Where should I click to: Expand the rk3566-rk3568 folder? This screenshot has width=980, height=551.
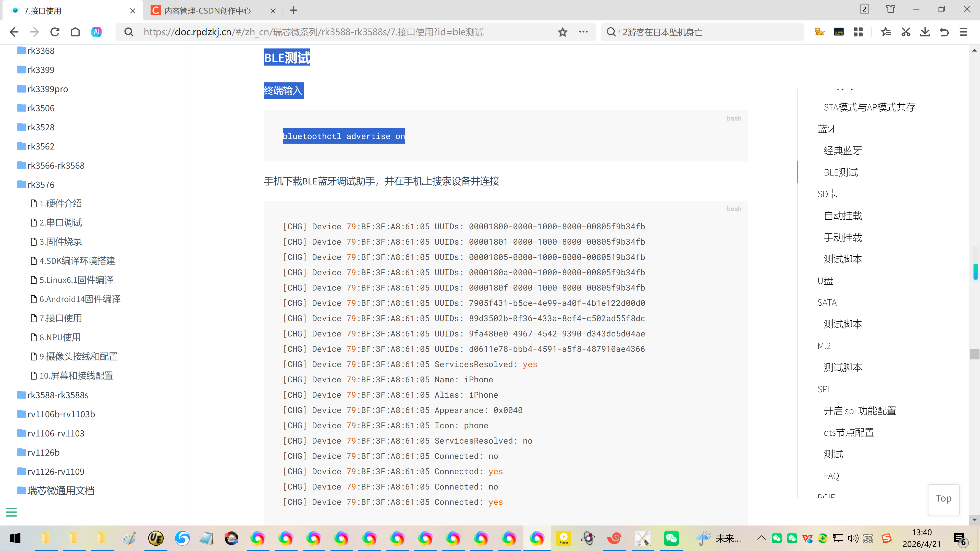coord(51,165)
